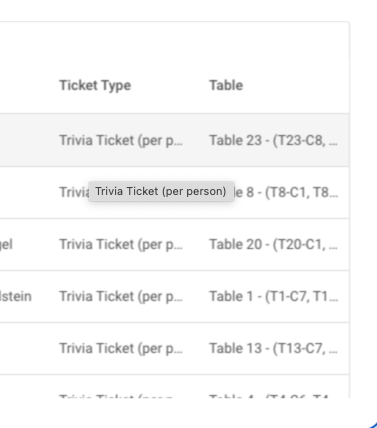Click ticket type in the Table 1 row
The width and height of the screenshot is (377, 428).
point(121,296)
